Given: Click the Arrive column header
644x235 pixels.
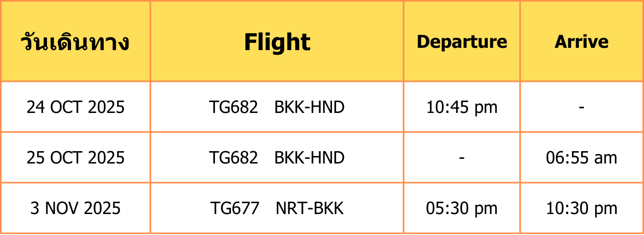Looking at the screenshot, I should (x=582, y=42).
